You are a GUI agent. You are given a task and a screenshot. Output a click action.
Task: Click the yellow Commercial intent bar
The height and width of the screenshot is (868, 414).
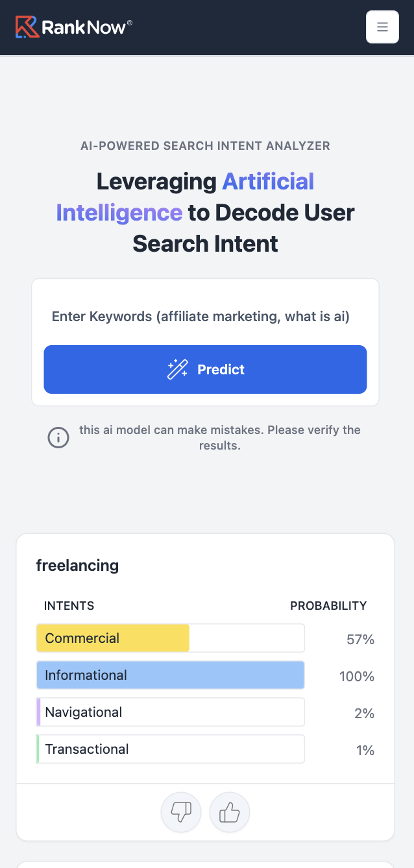tap(113, 638)
